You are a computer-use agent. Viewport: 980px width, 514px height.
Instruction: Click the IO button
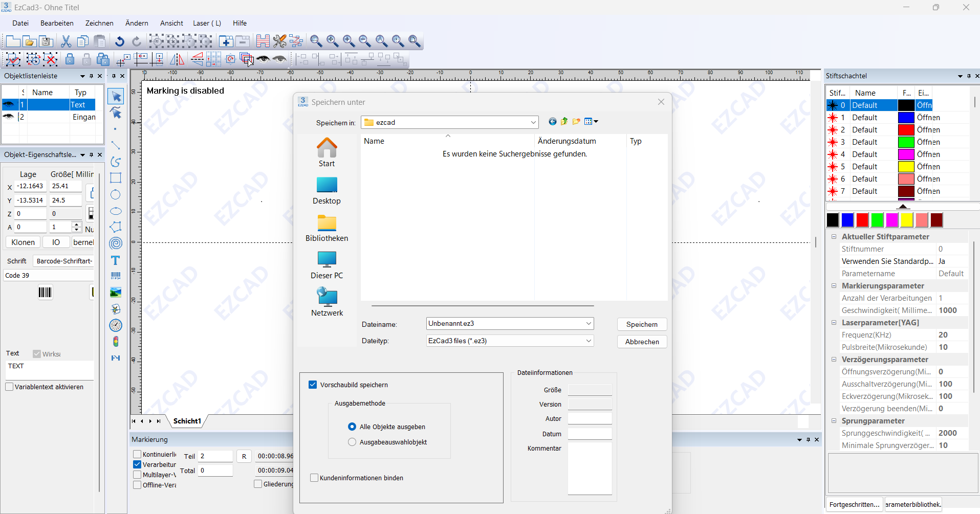56,242
